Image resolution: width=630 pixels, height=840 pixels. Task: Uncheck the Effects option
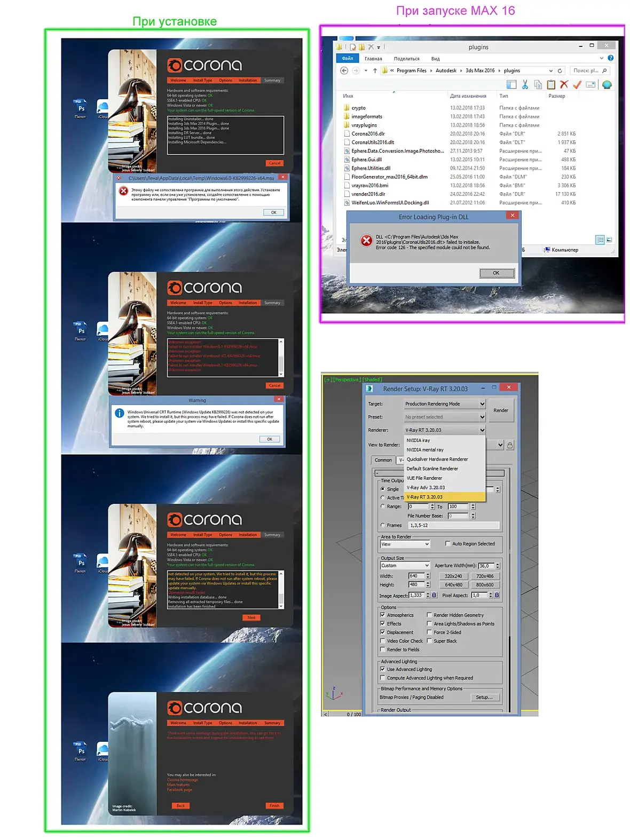(x=382, y=623)
